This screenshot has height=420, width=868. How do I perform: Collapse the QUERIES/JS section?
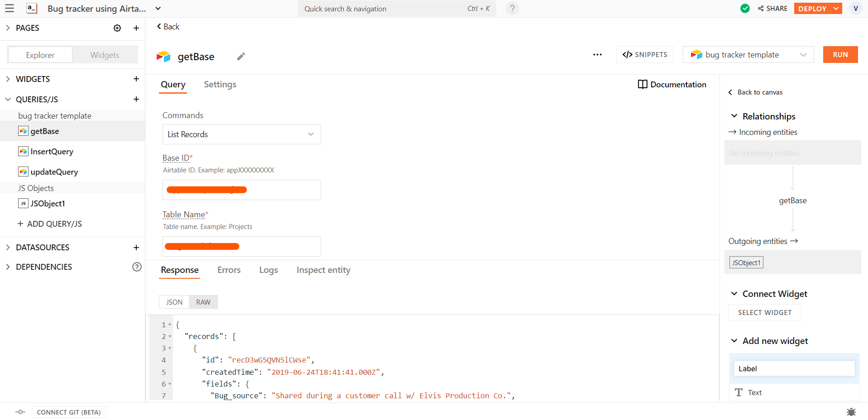8,99
